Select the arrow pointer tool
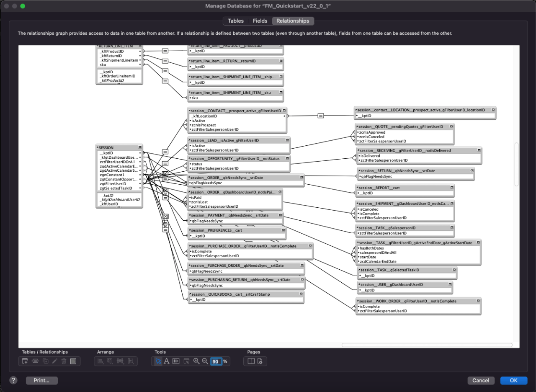The width and height of the screenshot is (536, 392). [x=158, y=361]
